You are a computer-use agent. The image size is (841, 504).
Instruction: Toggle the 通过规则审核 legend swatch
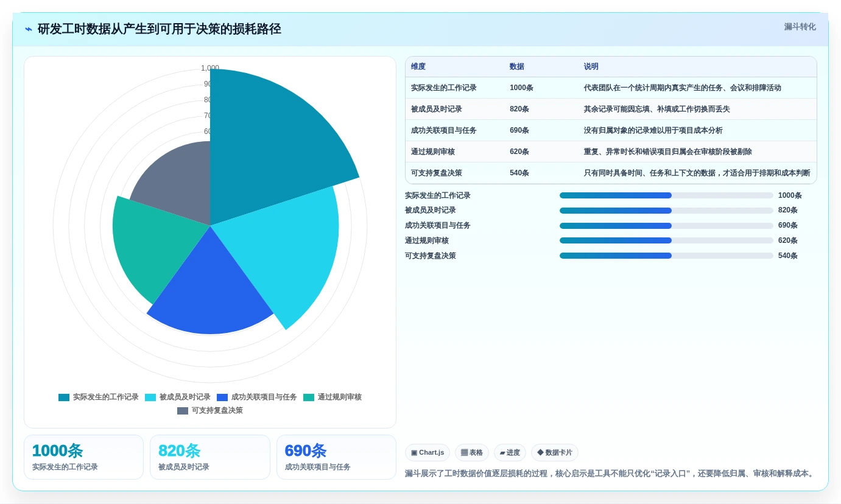tap(309, 397)
